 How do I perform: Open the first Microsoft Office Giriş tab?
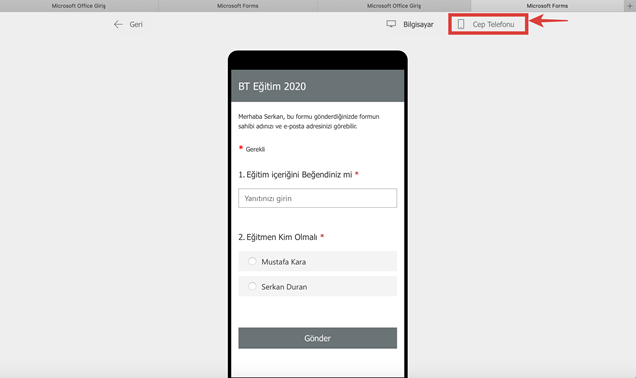[79, 6]
